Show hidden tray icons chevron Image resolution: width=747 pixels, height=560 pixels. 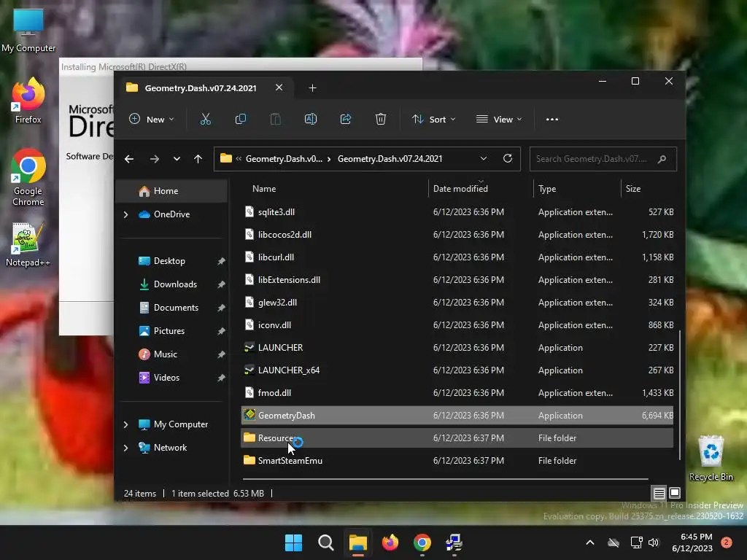click(589, 542)
